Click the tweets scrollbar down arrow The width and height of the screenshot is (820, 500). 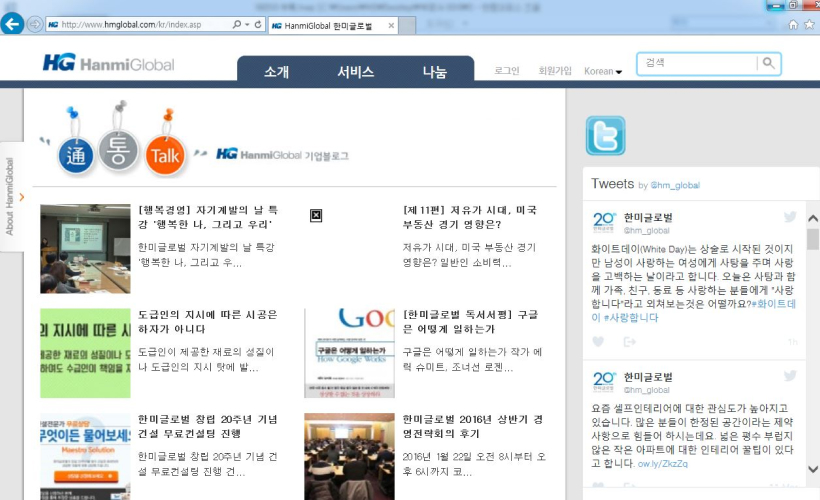point(813,469)
